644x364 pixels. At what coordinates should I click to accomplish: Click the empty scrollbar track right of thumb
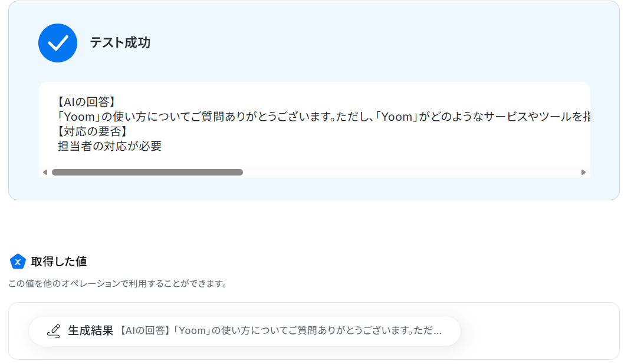pyautogui.click(x=410, y=173)
